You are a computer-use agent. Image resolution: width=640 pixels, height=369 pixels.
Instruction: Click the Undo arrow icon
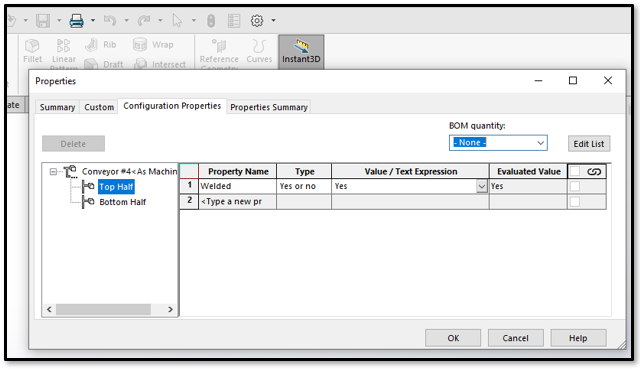[110, 20]
